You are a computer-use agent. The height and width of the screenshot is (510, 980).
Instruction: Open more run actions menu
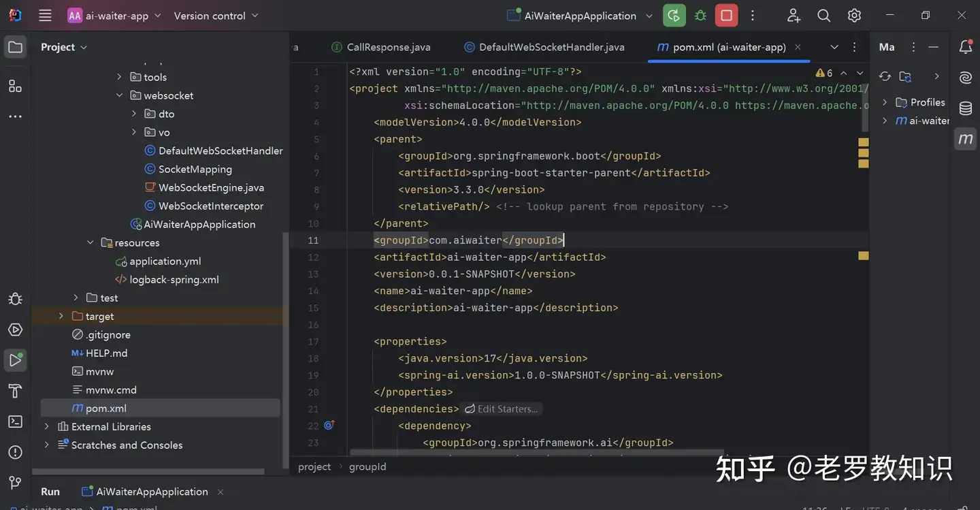tap(752, 16)
